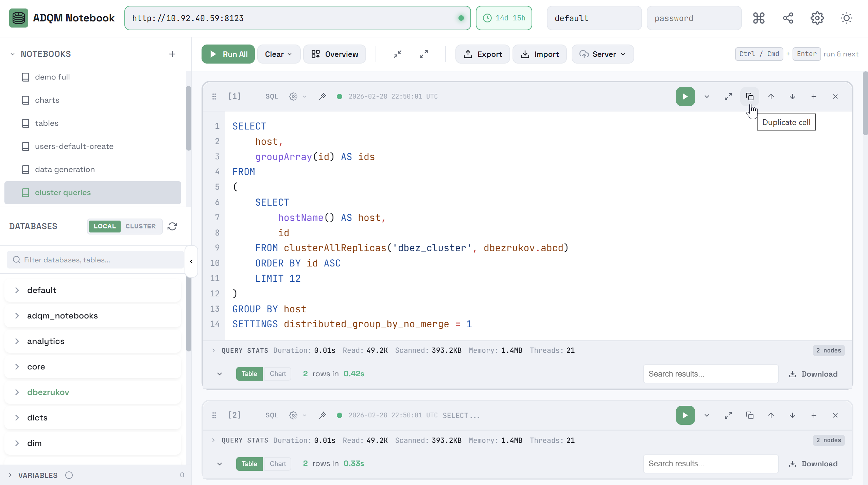This screenshot has width=868, height=485.
Task: Focus the password field
Action: click(x=694, y=18)
